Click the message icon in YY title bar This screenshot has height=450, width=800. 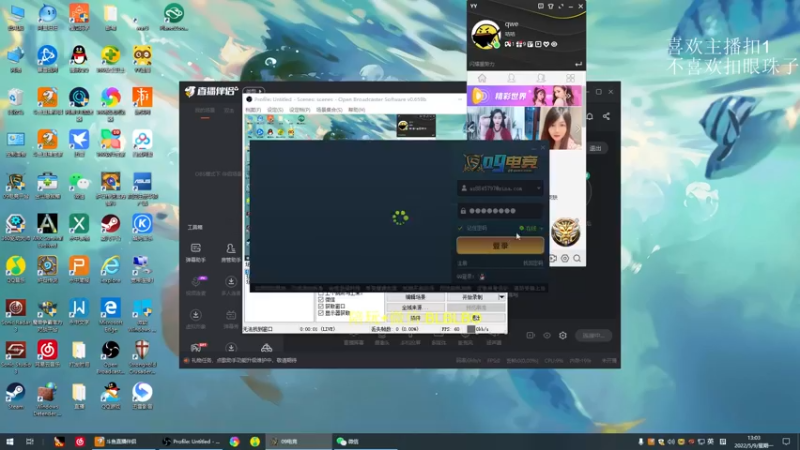(540, 6)
